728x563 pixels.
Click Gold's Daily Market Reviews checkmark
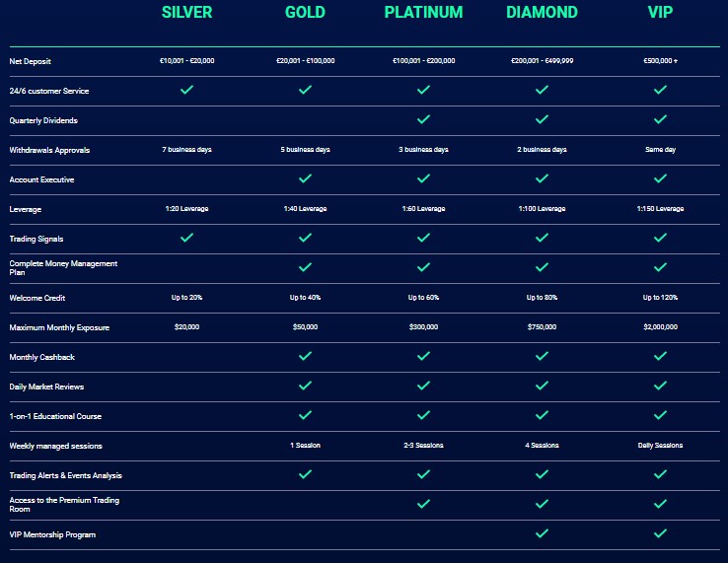pyautogui.click(x=305, y=386)
